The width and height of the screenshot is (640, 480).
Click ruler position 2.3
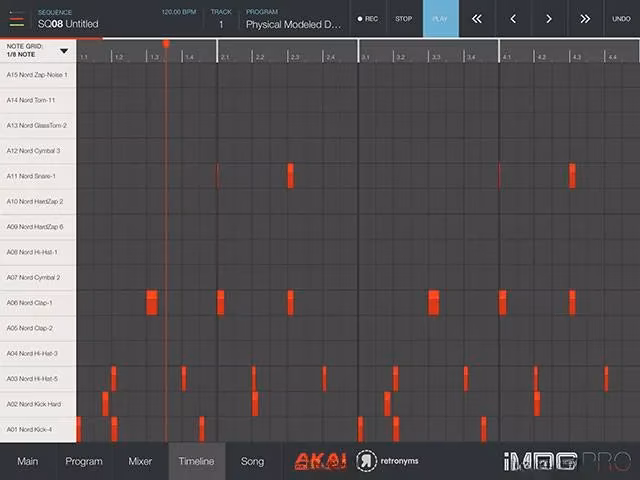[295, 57]
